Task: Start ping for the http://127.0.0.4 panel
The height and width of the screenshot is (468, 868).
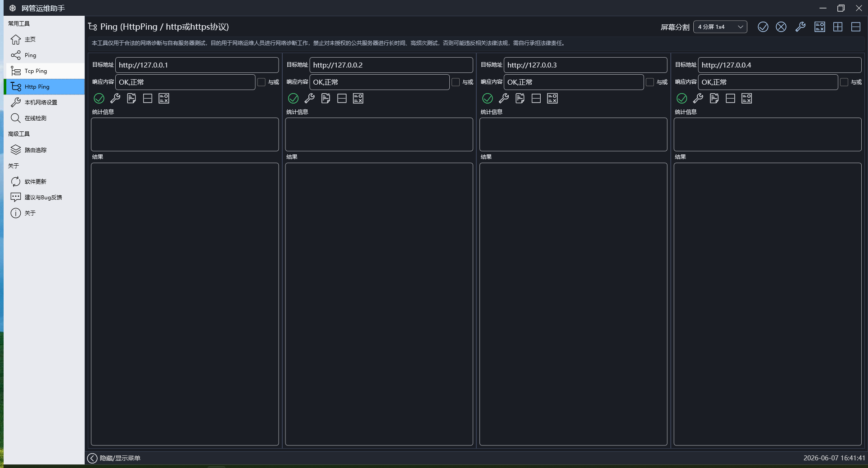Action: (682, 98)
